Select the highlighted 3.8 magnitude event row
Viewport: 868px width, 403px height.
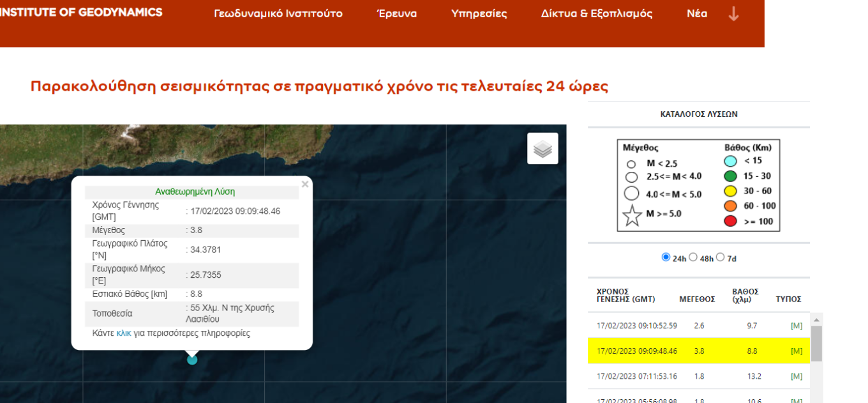pos(698,351)
